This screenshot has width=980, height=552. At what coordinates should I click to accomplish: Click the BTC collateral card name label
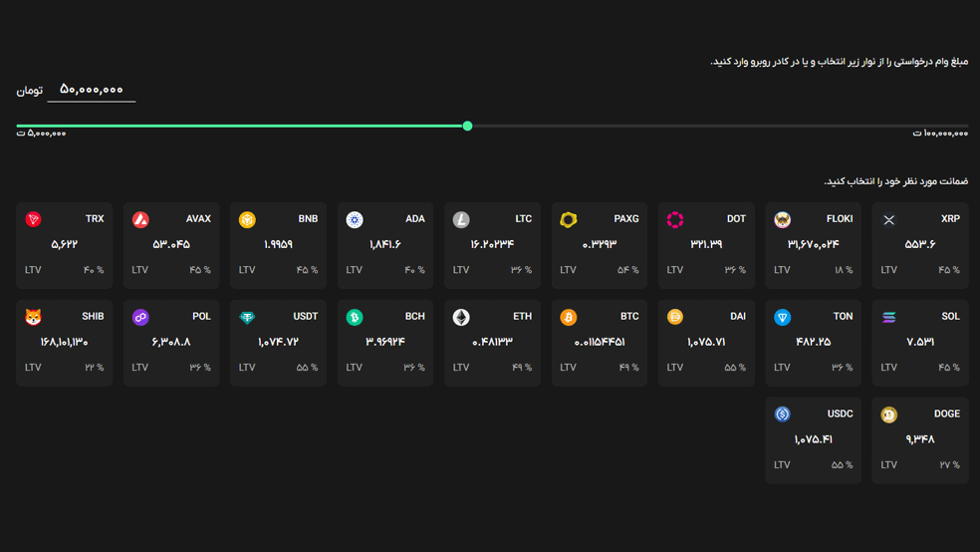[x=629, y=316]
